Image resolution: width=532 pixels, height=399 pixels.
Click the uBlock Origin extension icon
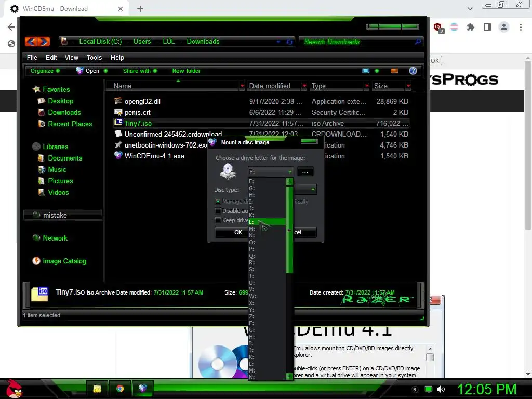(438, 28)
